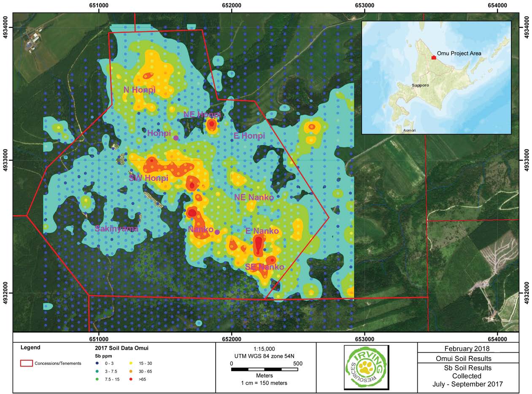Click the Omui Soil Results title cell
The width and height of the screenshot is (532, 394).
coord(468,359)
